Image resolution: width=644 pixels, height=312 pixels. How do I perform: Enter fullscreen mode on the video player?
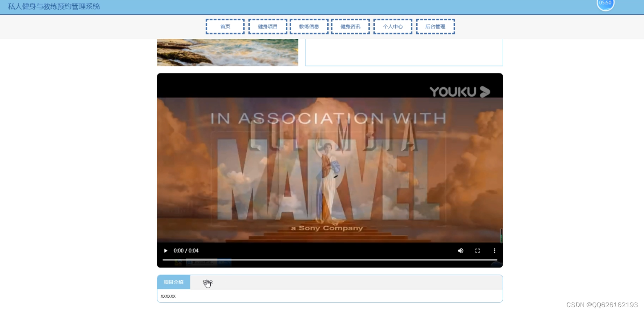[477, 251]
